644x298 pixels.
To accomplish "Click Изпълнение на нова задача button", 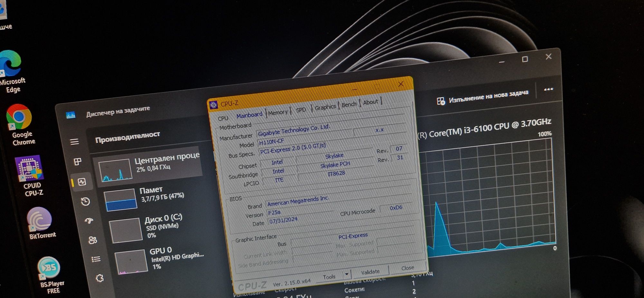I will [482, 97].
